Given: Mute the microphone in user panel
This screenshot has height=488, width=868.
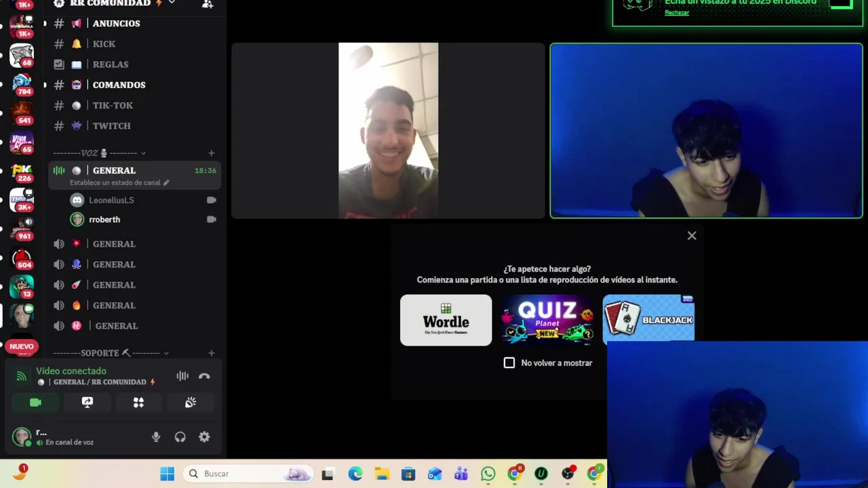Looking at the screenshot, I should click(156, 437).
